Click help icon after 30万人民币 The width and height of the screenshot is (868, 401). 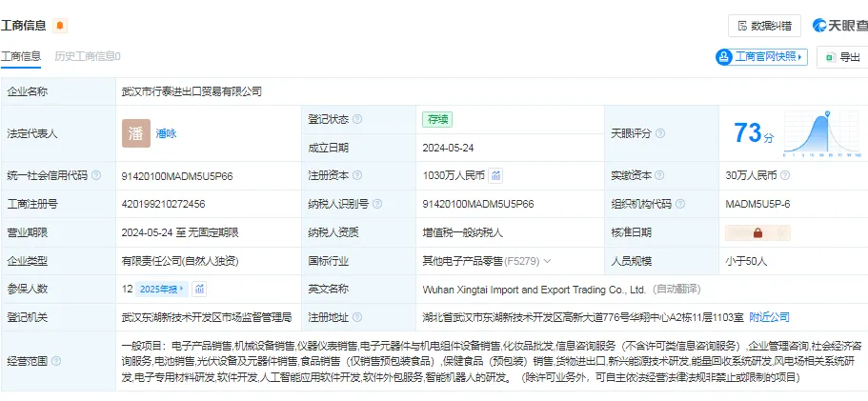[x=785, y=176]
